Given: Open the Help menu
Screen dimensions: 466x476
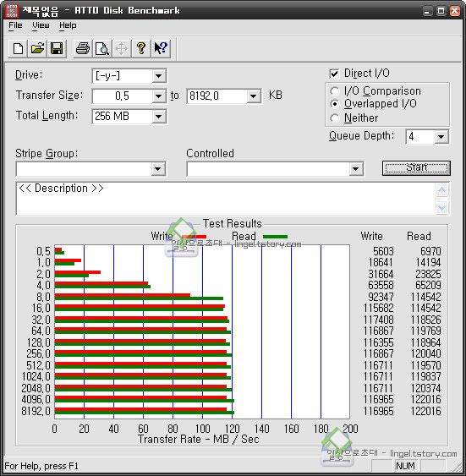Looking at the screenshot, I should coord(68,25).
